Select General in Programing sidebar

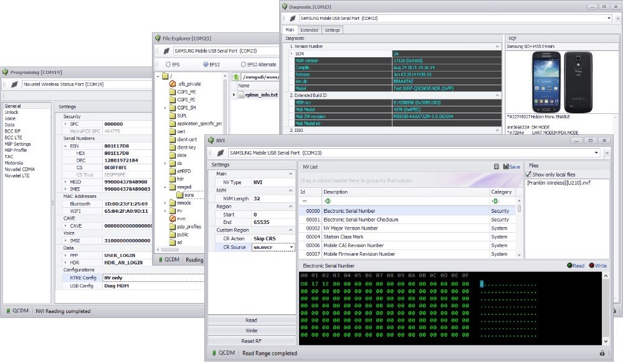pos(26,106)
